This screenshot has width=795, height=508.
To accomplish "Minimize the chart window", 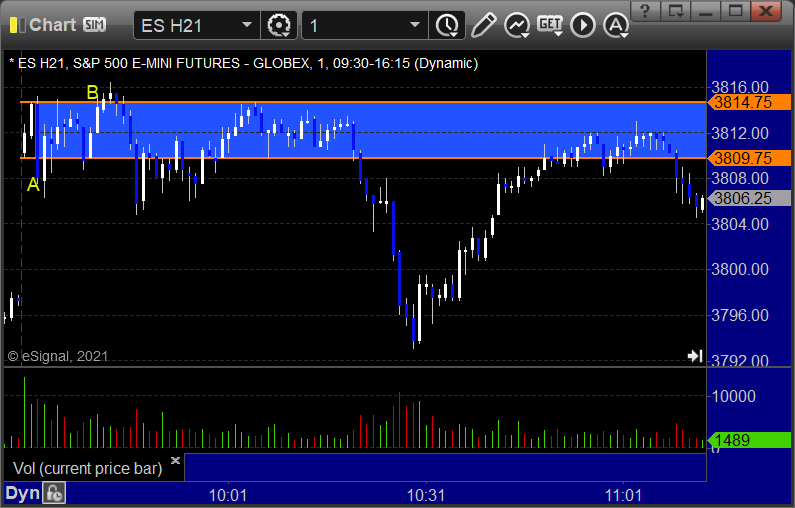I will (x=706, y=11).
